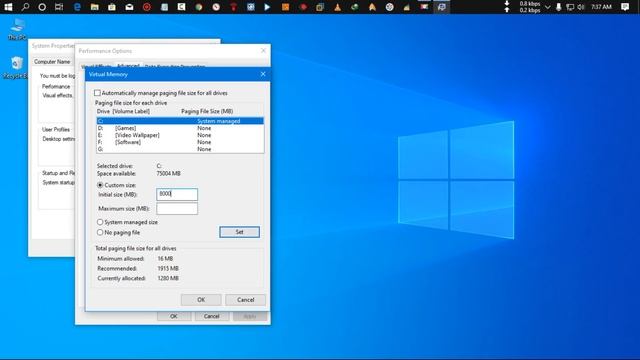Select drive G: row in list
Screen dimensions: 640x360
(x=180, y=149)
